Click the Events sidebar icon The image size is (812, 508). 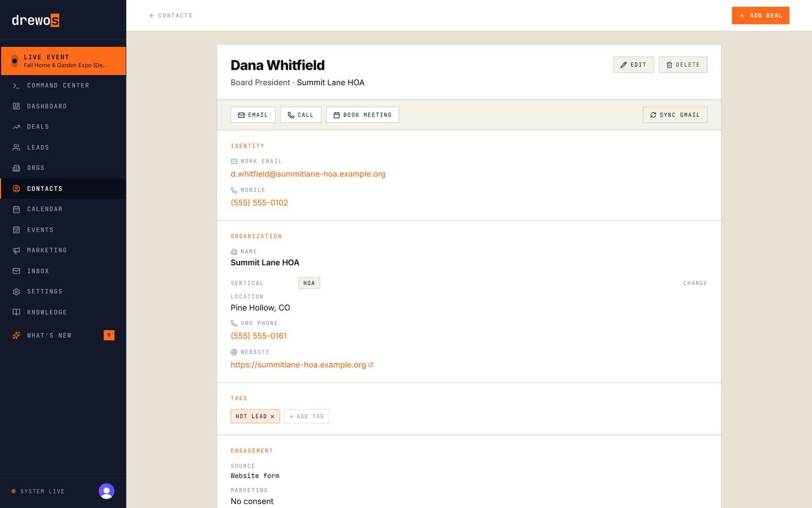tap(16, 230)
